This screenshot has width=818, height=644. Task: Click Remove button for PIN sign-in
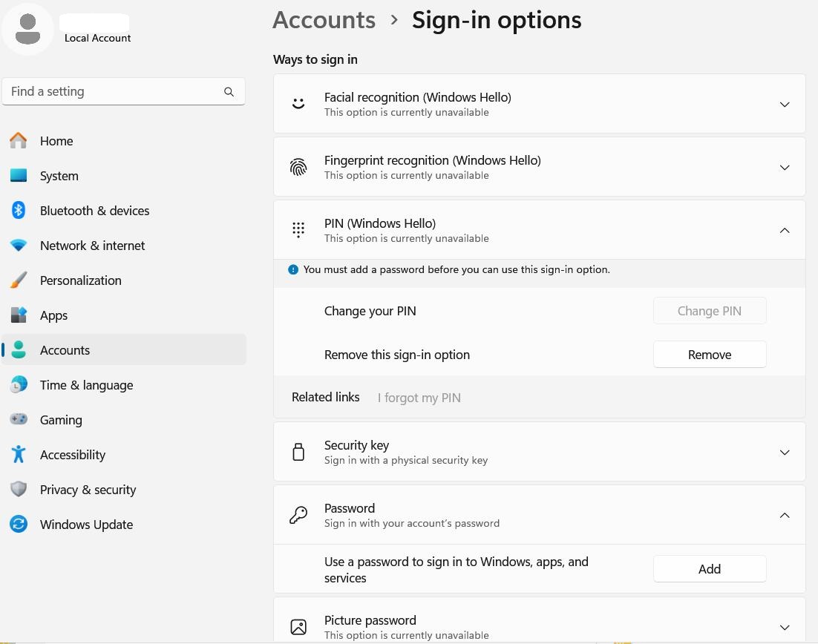point(709,355)
